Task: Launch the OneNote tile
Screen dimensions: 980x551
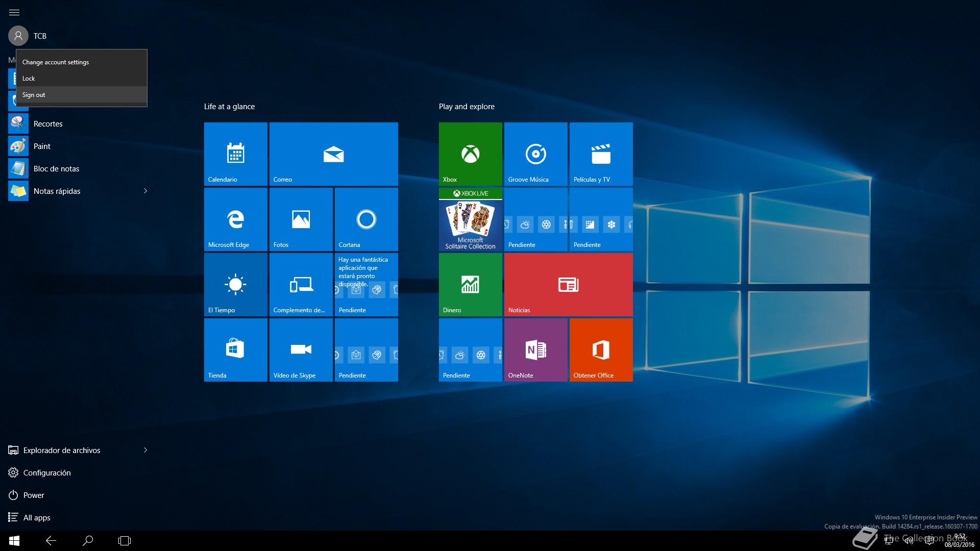Action: (536, 349)
